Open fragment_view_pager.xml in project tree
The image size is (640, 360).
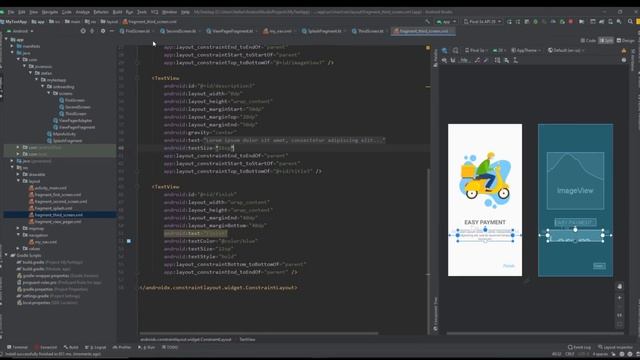point(55,222)
